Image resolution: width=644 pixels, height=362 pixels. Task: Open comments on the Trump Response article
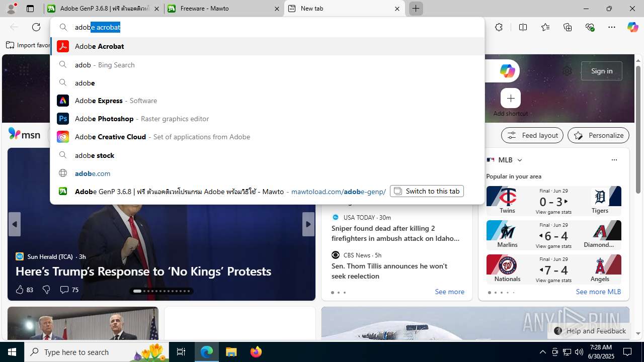pyautogui.click(x=69, y=290)
